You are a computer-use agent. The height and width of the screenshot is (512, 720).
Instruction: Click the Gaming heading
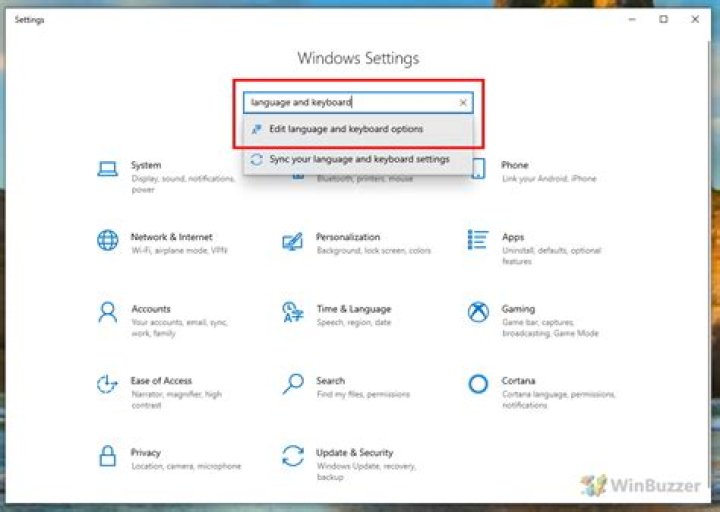(x=518, y=309)
